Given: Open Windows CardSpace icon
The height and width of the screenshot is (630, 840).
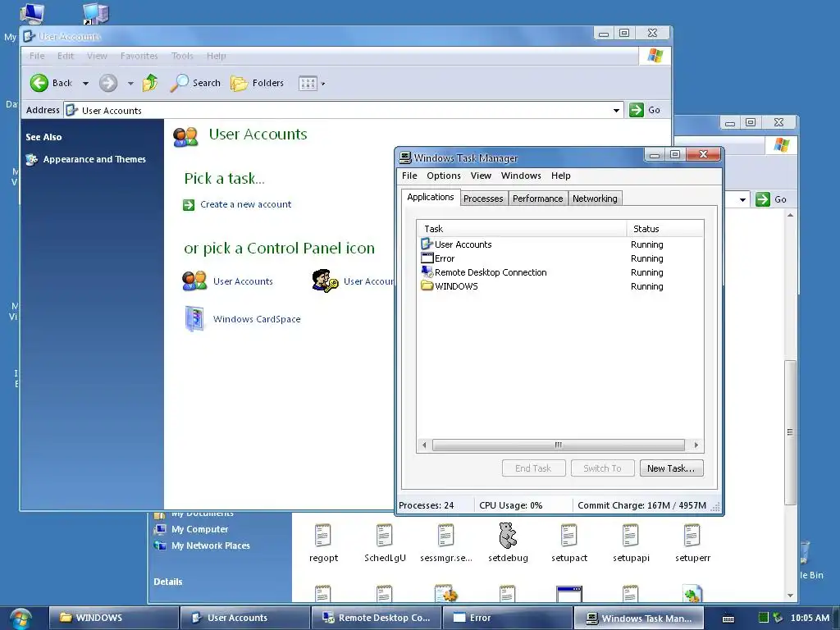Looking at the screenshot, I should pos(242,319).
